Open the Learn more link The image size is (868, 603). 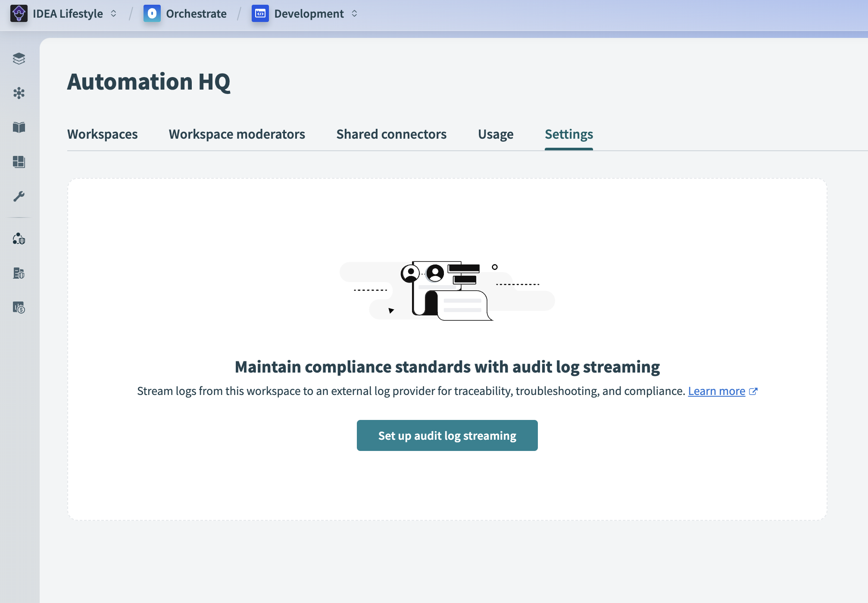coord(716,391)
